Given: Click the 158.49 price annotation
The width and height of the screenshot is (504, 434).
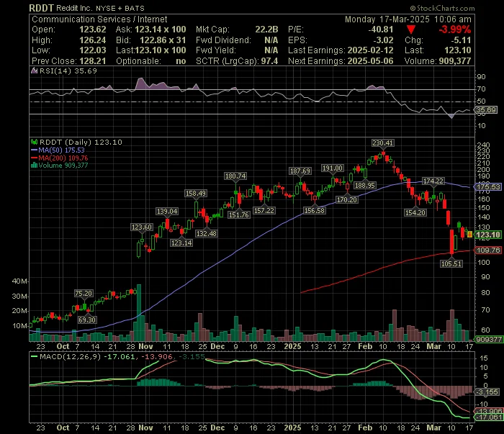Looking at the screenshot, I should (196, 194).
